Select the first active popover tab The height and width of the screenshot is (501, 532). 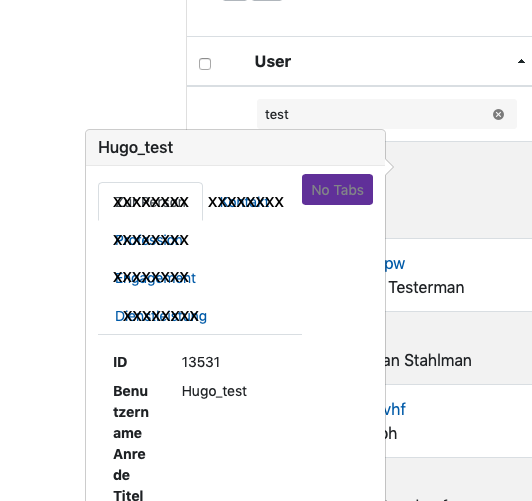pos(151,202)
